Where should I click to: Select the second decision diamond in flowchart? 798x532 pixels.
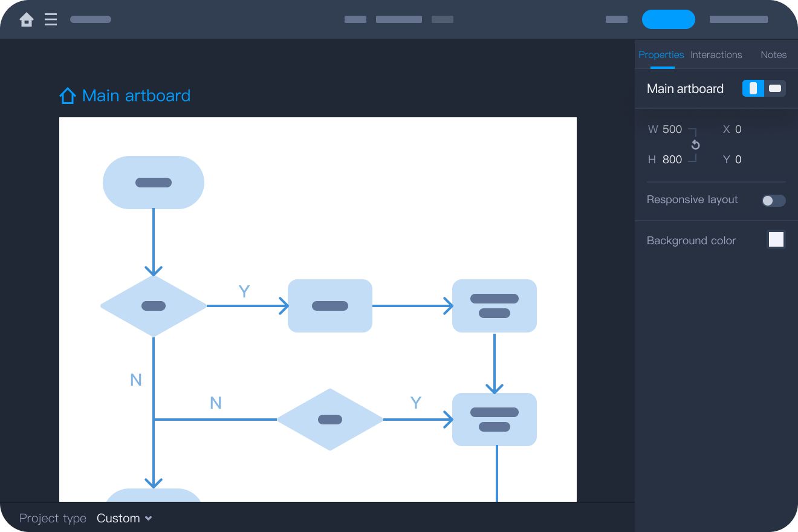tap(330, 420)
